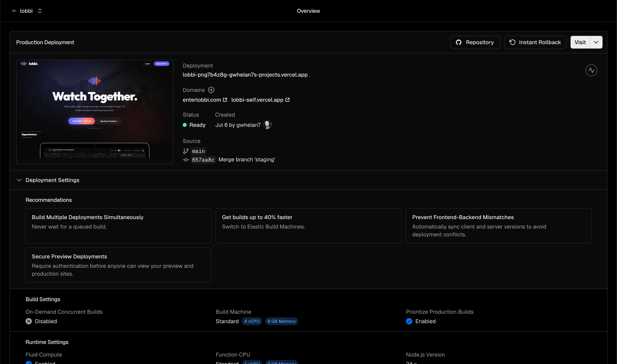
Task: Click the Function CPU label
Action: tap(233, 355)
